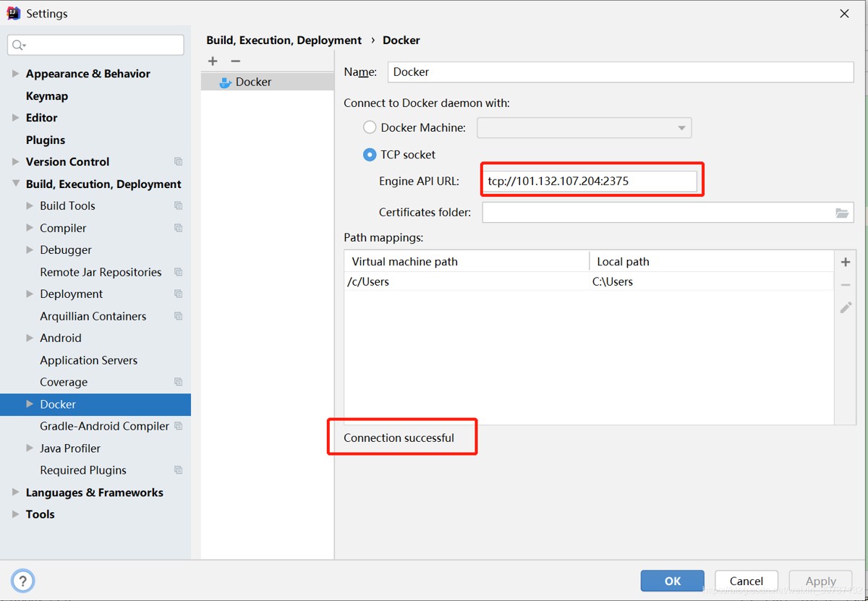Click the minus icon to remove Docker configuration
This screenshot has height=601, width=868.
click(x=235, y=61)
